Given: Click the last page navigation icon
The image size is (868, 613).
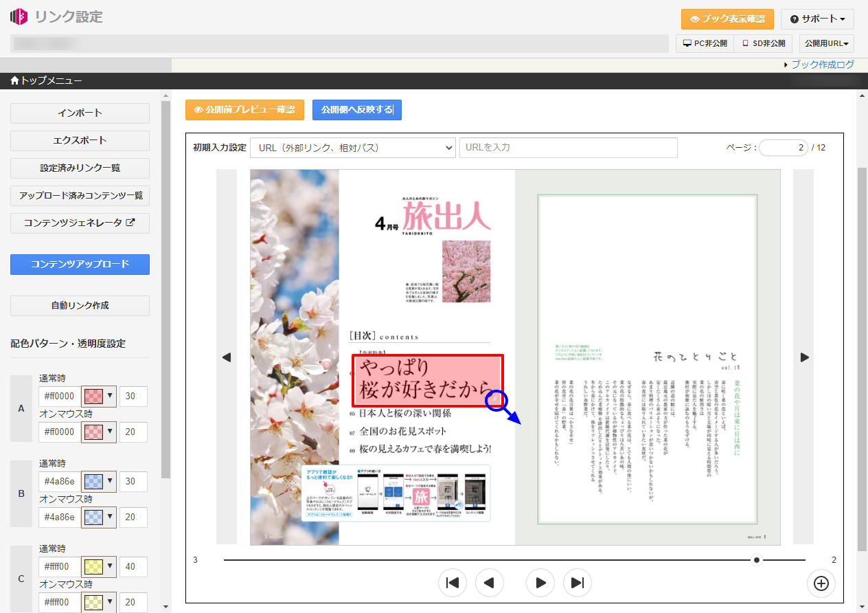Looking at the screenshot, I should pyautogui.click(x=578, y=583).
